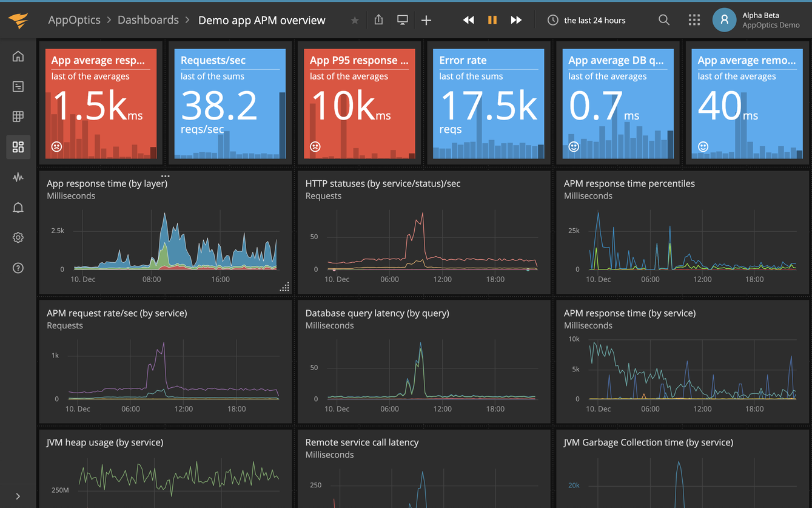Open chart options for App response time
Screen dimensions: 812x508
click(166, 175)
